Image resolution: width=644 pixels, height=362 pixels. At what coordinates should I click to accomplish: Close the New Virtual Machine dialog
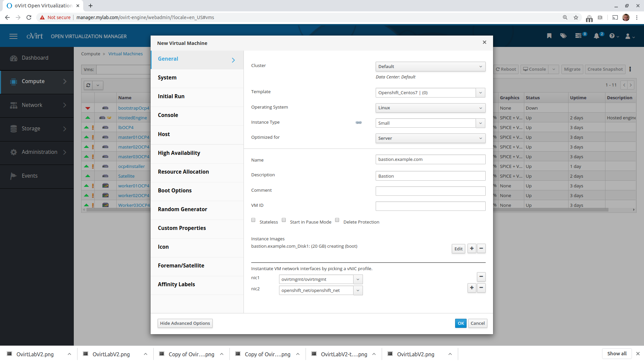[484, 42]
